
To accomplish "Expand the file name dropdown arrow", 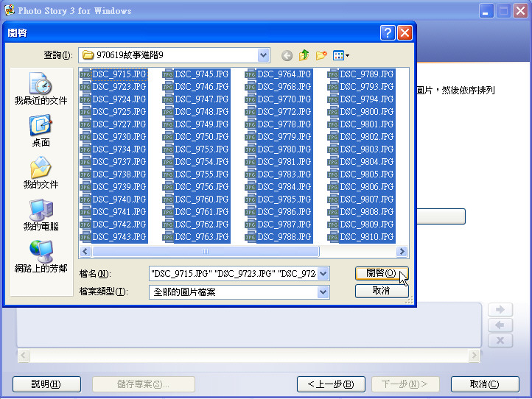I will pyautogui.click(x=323, y=274).
